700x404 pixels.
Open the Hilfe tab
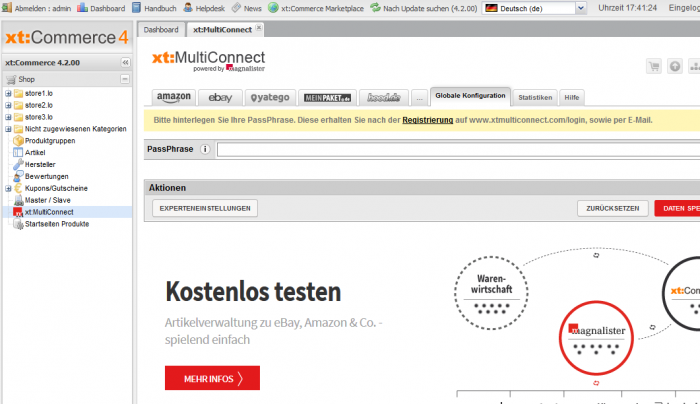click(x=571, y=97)
